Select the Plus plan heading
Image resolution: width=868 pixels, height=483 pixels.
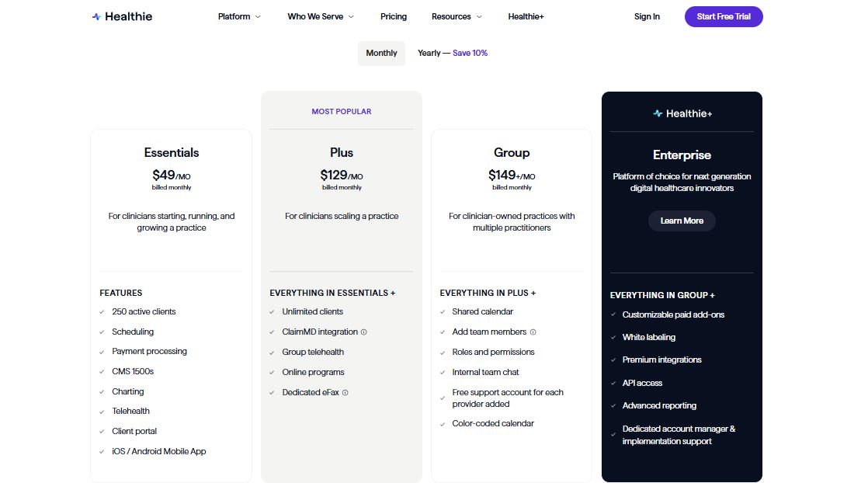[342, 153]
